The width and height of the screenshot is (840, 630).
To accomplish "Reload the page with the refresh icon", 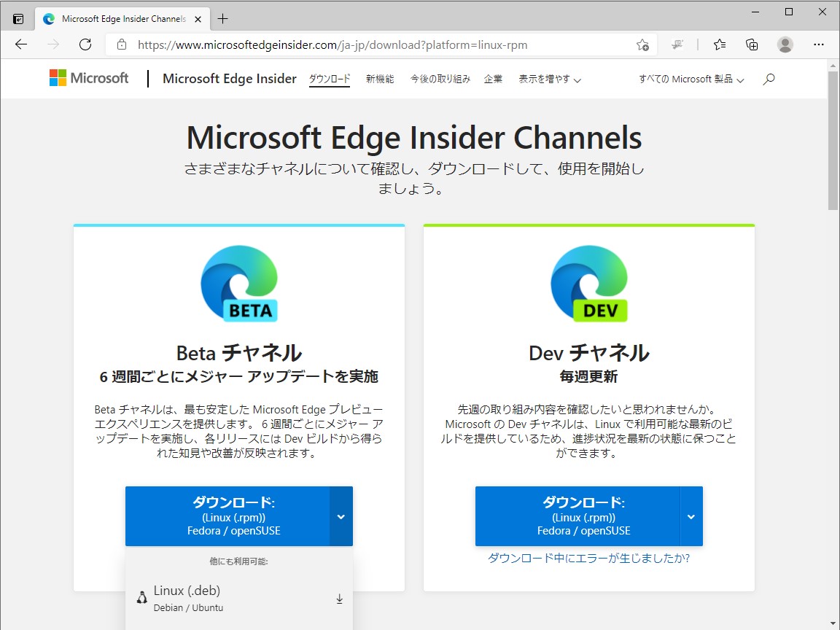I will pos(85,44).
